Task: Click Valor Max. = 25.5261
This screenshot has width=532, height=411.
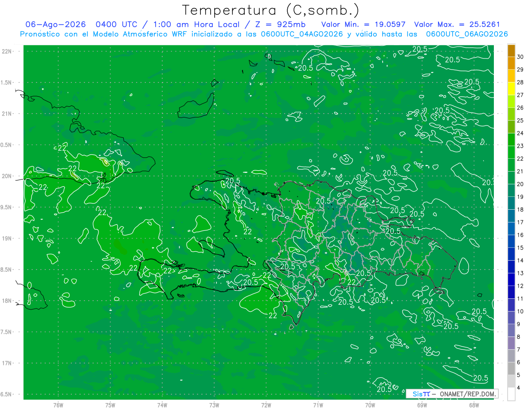Action: tap(457, 24)
